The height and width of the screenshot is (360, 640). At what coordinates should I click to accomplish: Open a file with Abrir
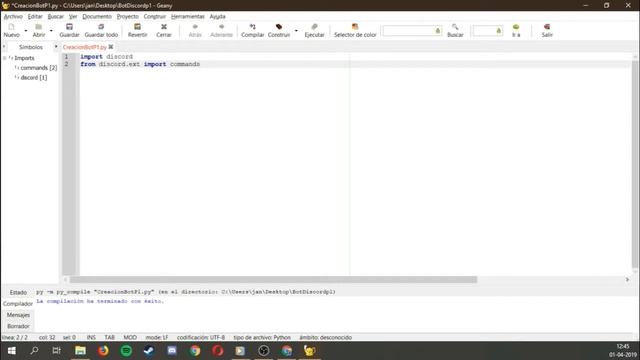click(x=39, y=31)
